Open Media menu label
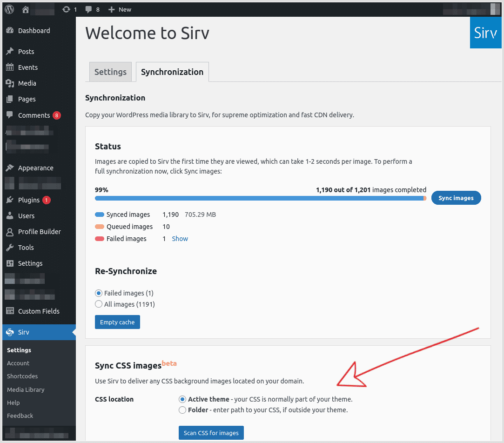This screenshot has width=504, height=443. (x=27, y=83)
